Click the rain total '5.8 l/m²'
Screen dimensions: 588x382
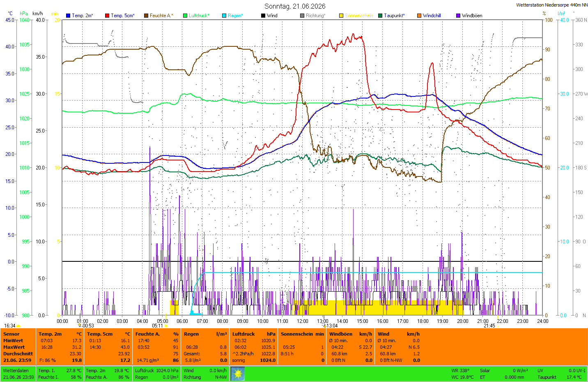point(193,360)
